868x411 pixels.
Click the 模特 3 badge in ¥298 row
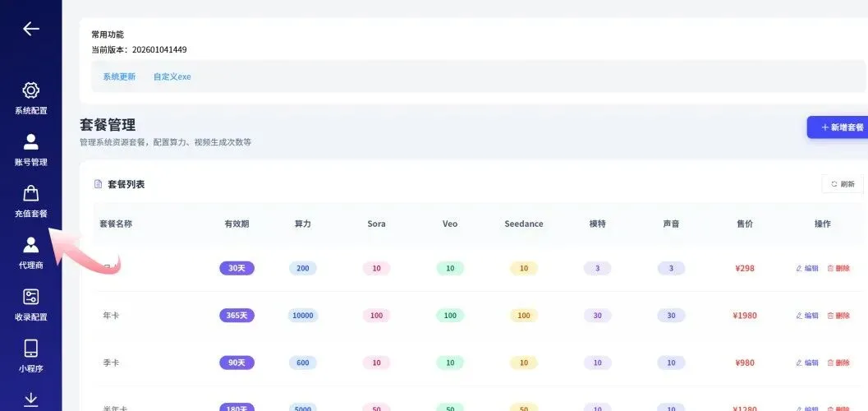coord(597,268)
